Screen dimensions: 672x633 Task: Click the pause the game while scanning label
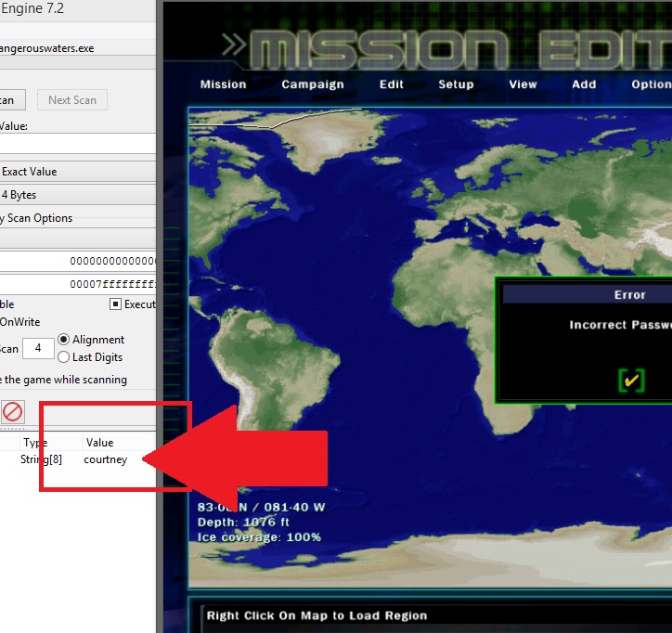[x=63, y=380]
